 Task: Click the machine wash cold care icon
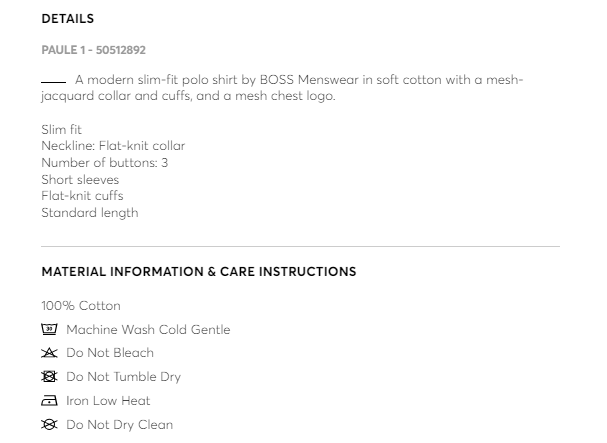tap(49, 329)
